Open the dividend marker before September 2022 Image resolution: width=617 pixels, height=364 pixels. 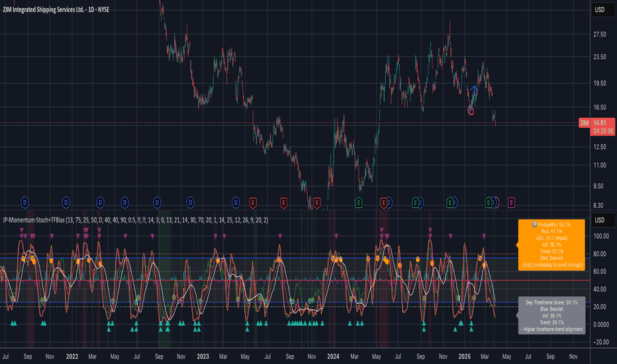pyautogui.click(x=157, y=203)
